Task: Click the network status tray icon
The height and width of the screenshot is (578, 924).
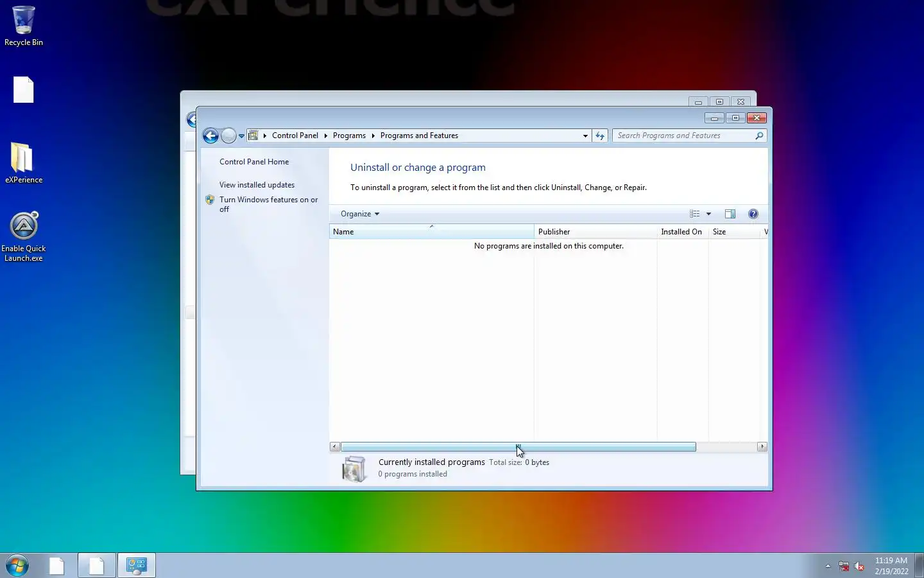Action: [844, 566]
